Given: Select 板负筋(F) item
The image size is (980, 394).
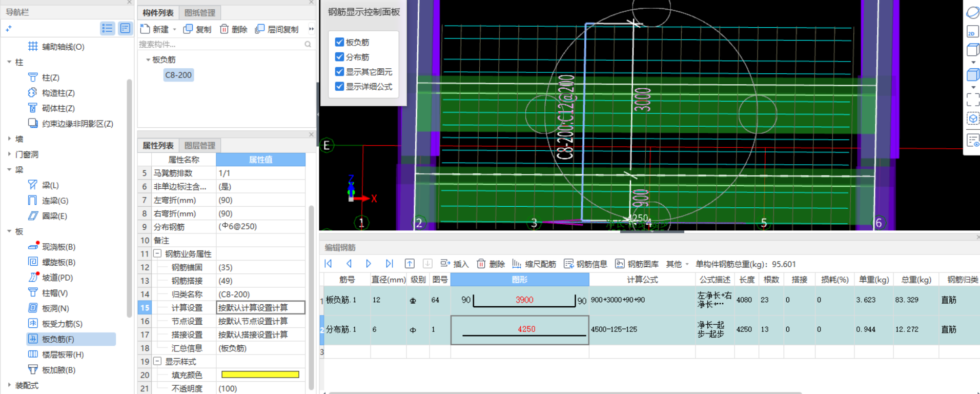Looking at the screenshot, I should (x=58, y=339).
